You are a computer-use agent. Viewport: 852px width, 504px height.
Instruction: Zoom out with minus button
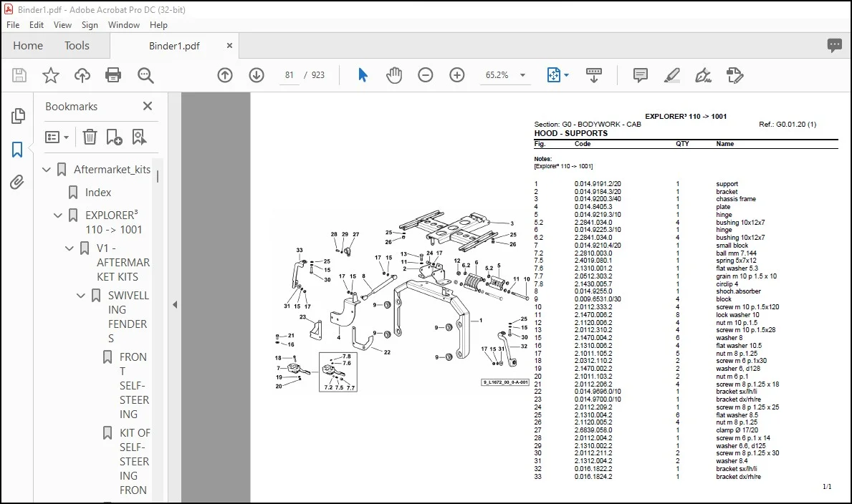click(x=426, y=75)
